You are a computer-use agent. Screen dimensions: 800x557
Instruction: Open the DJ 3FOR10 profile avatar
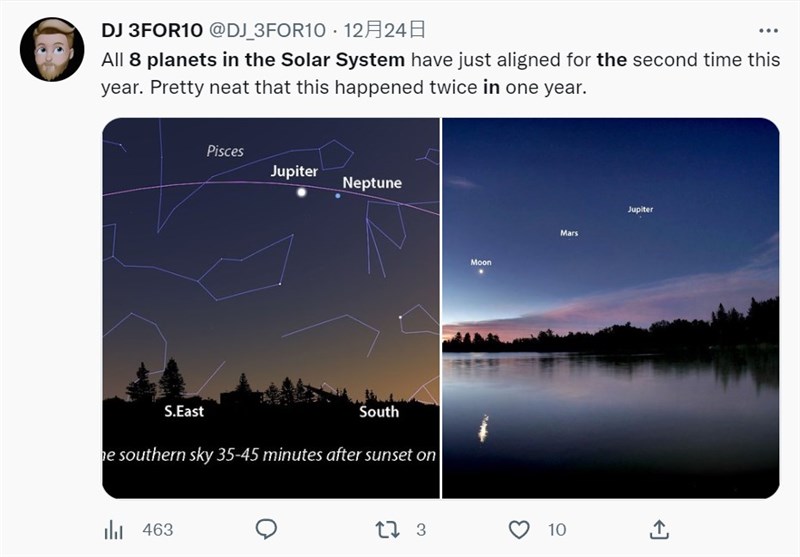[x=52, y=50]
